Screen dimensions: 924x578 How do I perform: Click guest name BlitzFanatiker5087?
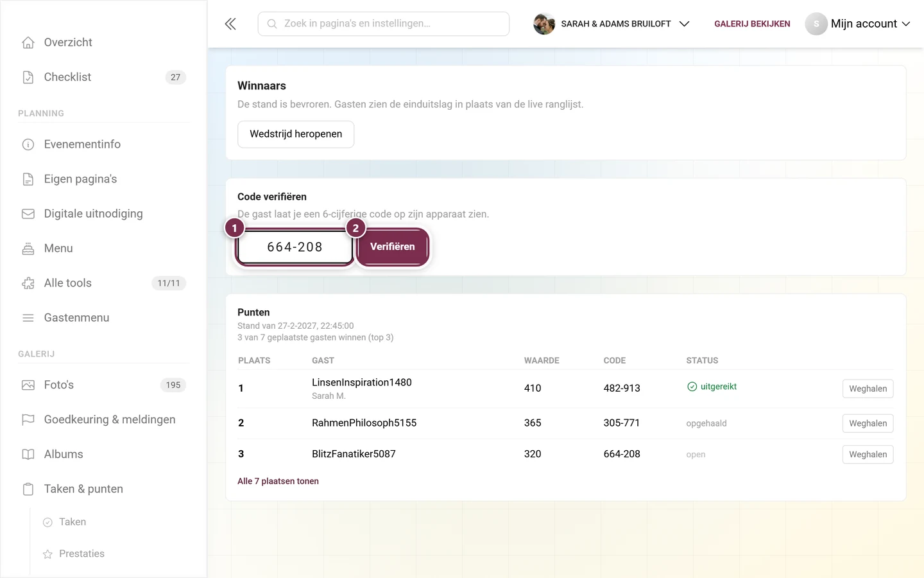pos(354,454)
